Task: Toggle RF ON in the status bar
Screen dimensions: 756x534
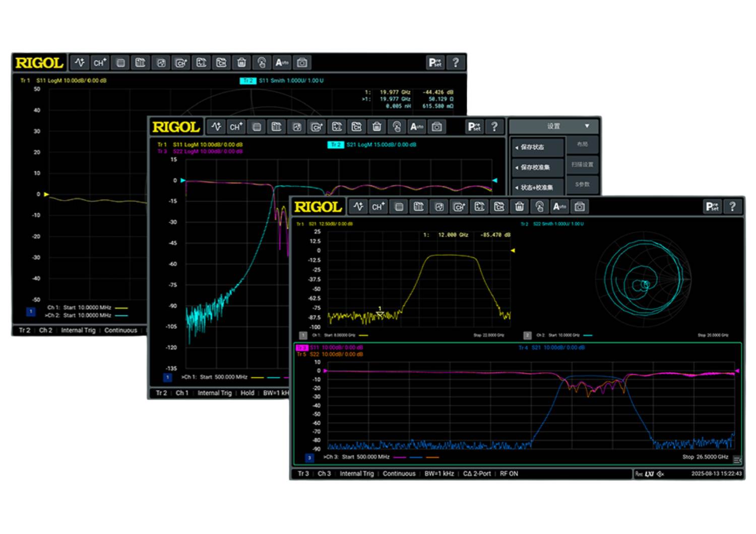Action: [x=509, y=474]
